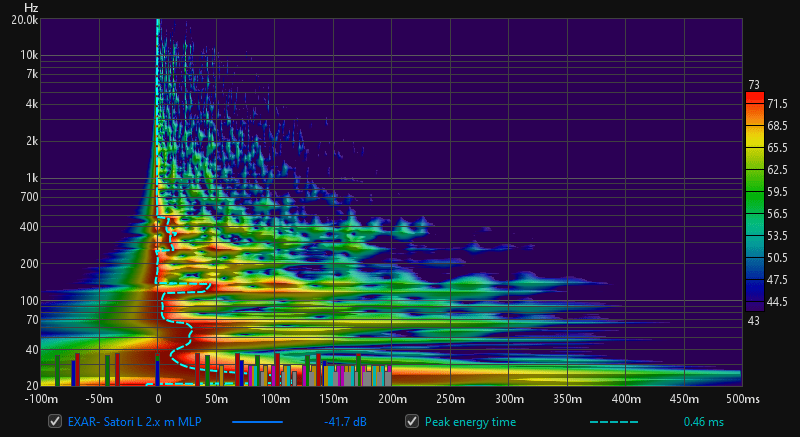This screenshot has width=800, height=437.
Task: Click the -41.7 dB readout value
Action: coord(345,422)
